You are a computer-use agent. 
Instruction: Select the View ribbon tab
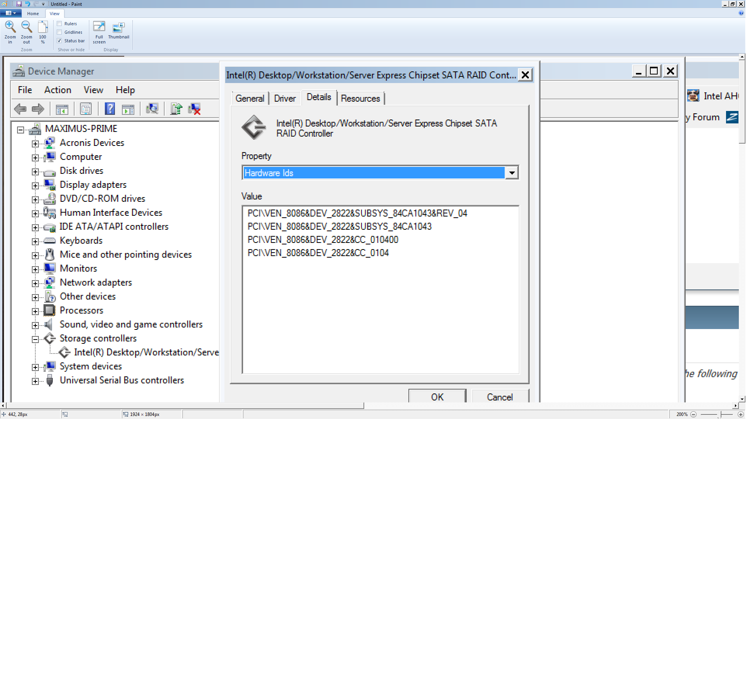pos(54,14)
